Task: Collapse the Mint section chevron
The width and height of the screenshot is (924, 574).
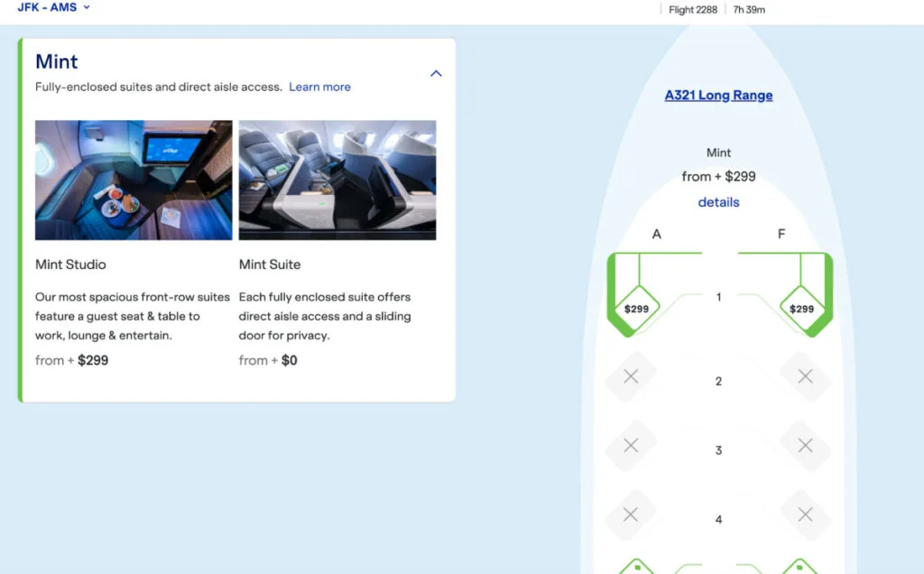Action: coord(436,74)
